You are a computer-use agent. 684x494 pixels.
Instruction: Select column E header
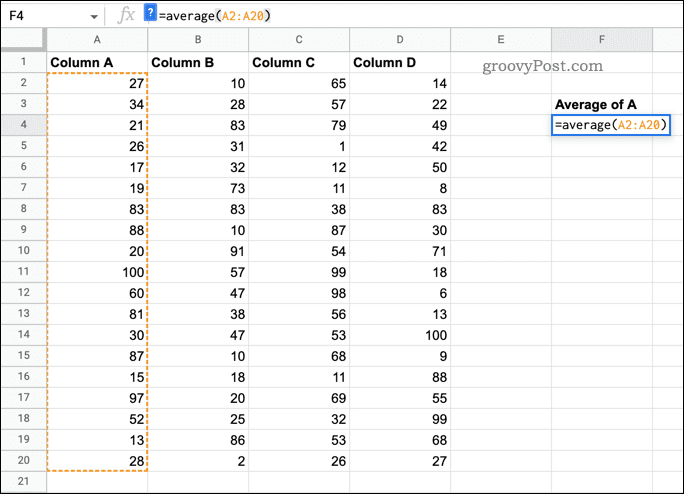tap(501, 40)
